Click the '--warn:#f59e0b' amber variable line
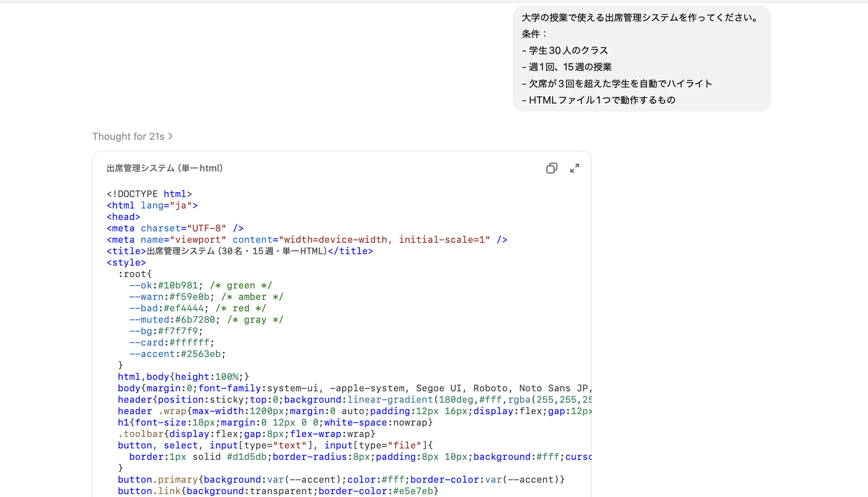 (x=206, y=297)
